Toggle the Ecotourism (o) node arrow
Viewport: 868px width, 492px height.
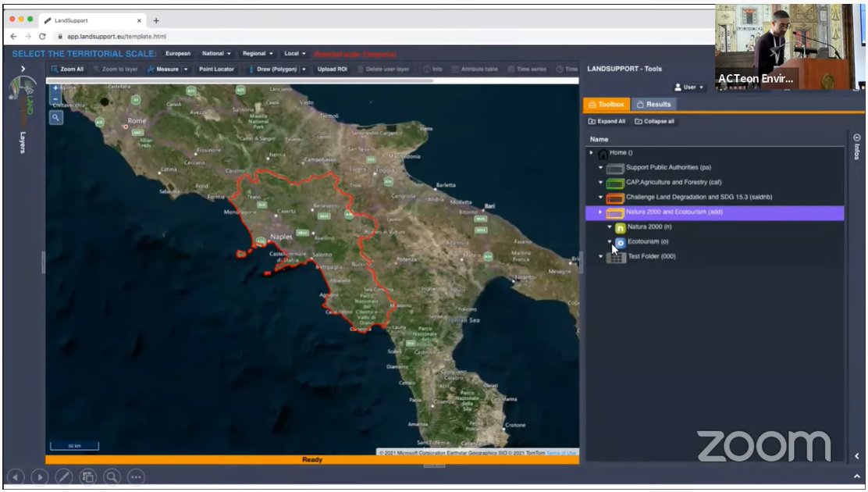click(x=610, y=241)
